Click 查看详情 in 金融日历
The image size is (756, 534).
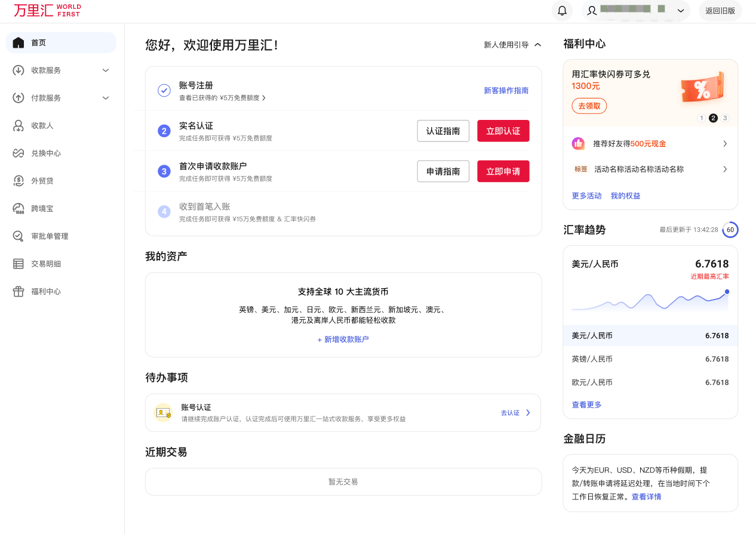point(646,496)
